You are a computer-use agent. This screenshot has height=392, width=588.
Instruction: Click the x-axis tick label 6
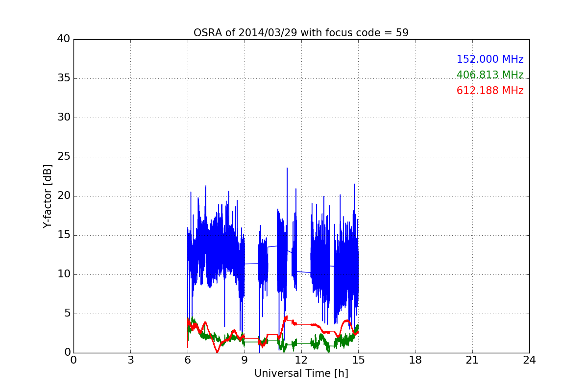click(187, 360)
